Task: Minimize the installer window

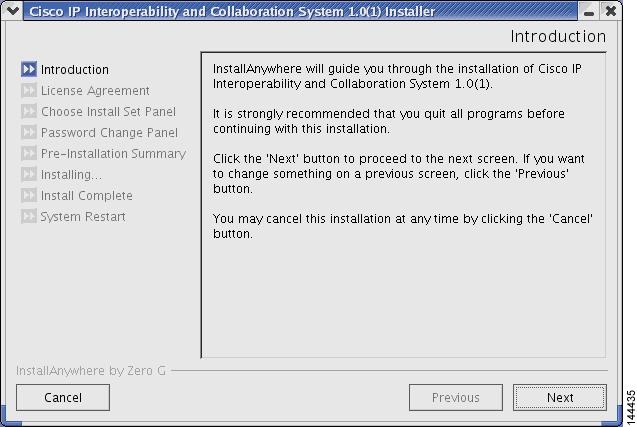Action: [590, 12]
